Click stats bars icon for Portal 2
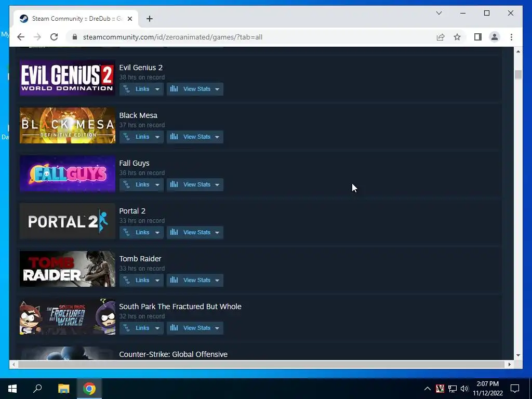The width and height of the screenshot is (532, 399). click(174, 232)
